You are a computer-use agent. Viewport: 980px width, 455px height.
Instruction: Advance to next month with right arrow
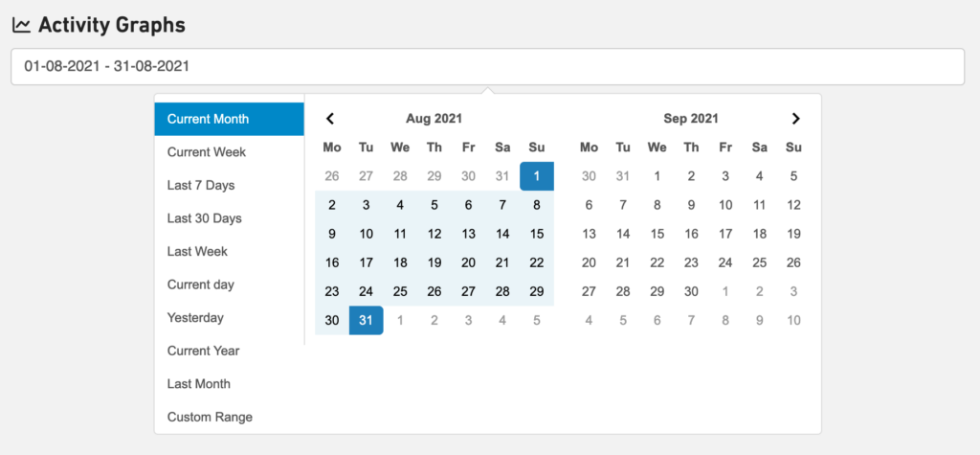click(795, 119)
